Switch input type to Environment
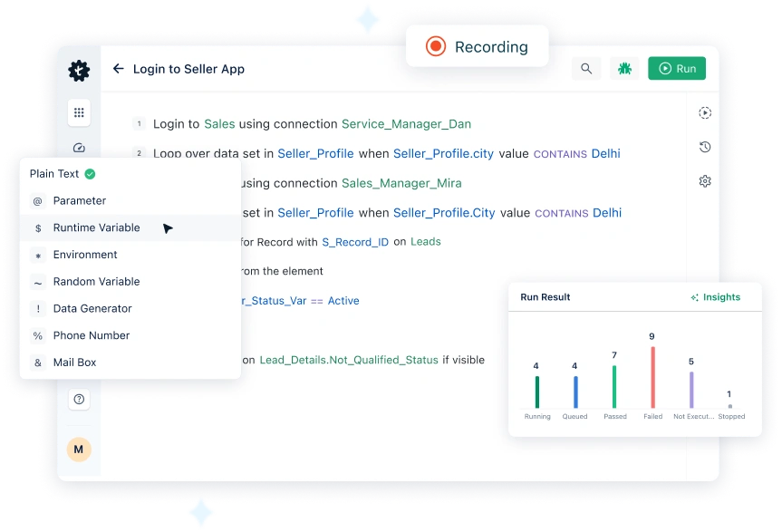Image resolution: width=782 pixels, height=532 pixels. [88, 255]
